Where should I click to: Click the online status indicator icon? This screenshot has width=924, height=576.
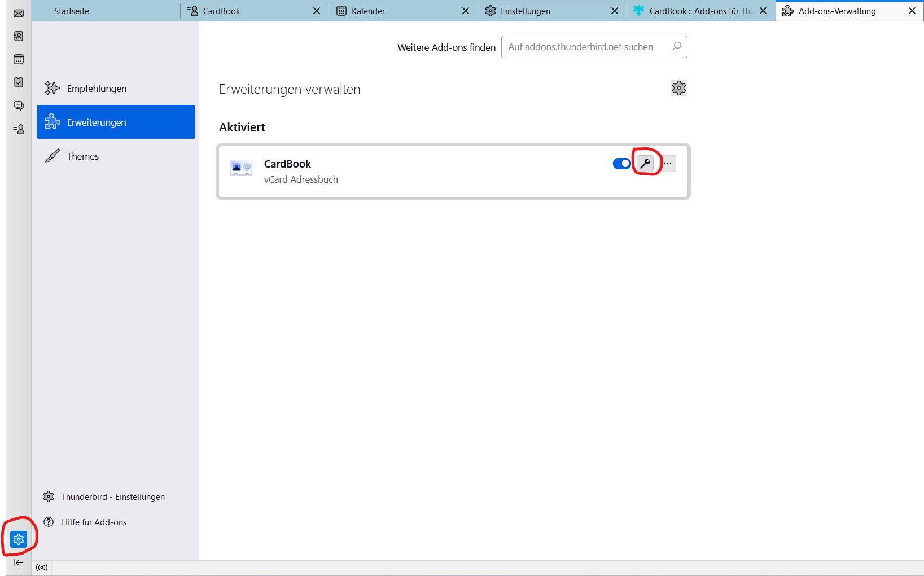pyautogui.click(x=42, y=568)
